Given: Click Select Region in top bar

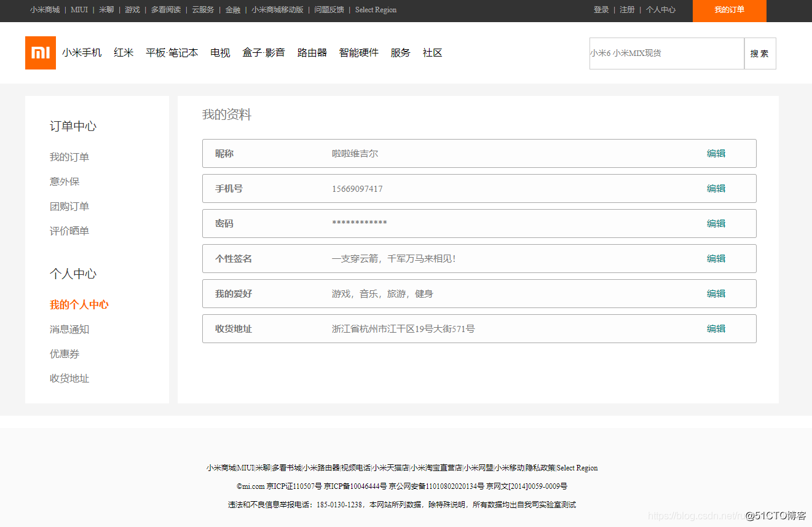Looking at the screenshot, I should click(x=376, y=10).
